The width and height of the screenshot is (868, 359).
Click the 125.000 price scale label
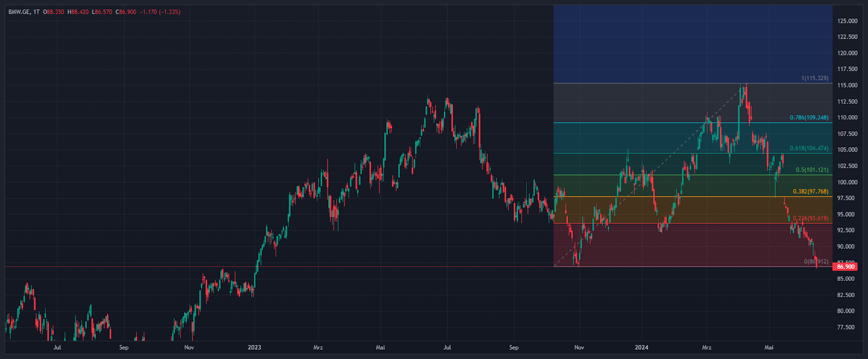tap(847, 21)
